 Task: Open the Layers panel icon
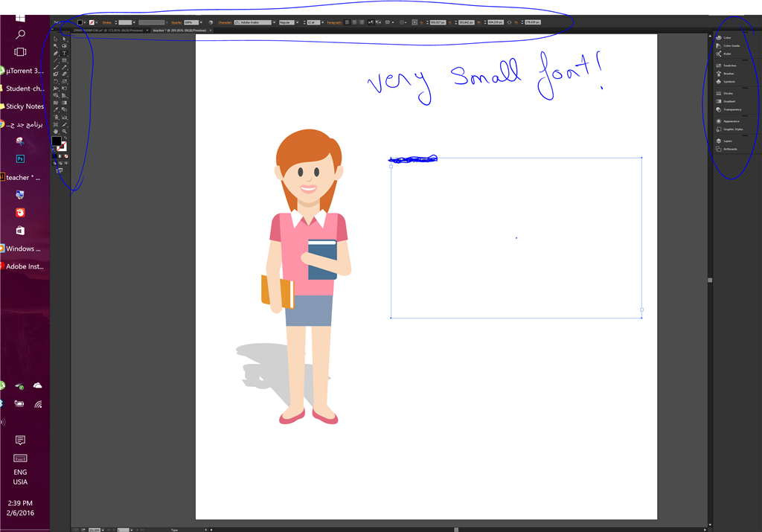pyautogui.click(x=719, y=141)
